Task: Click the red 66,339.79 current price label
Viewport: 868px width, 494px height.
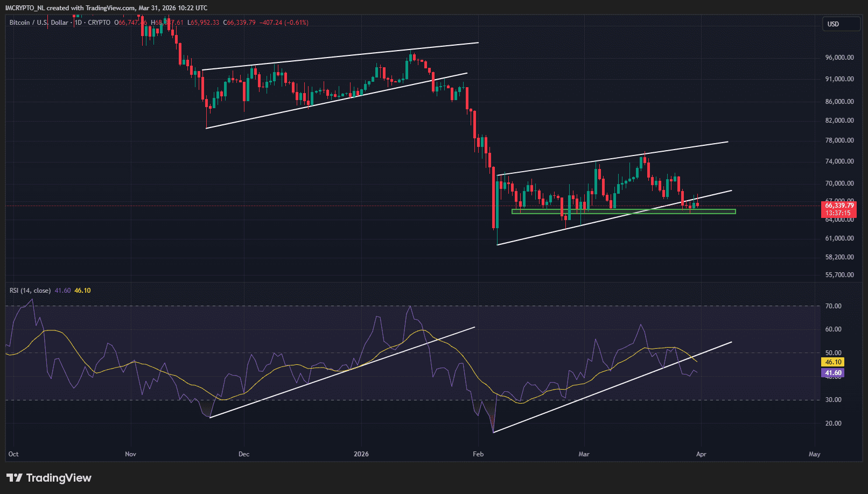Action: [x=839, y=206]
